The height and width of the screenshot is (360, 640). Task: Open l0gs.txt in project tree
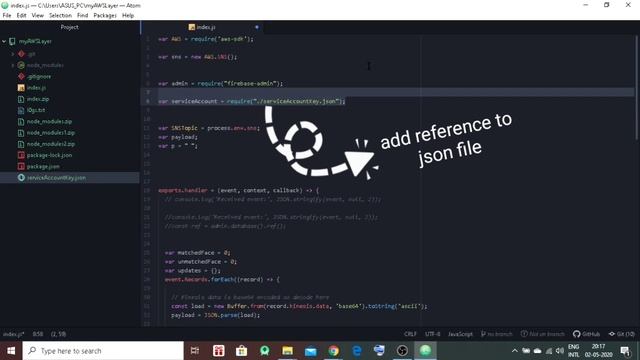[36, 110]
